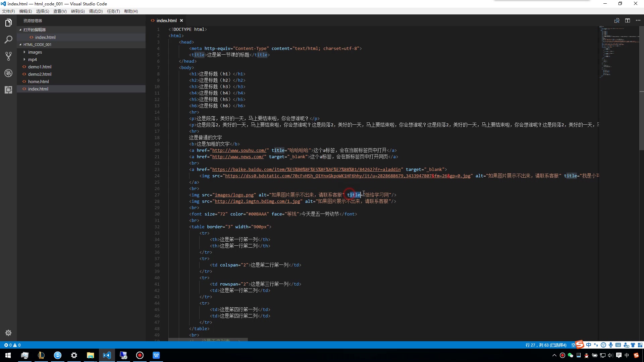Expand the images folder
This screenshot has height=362, width=644.
pos(35,52)
